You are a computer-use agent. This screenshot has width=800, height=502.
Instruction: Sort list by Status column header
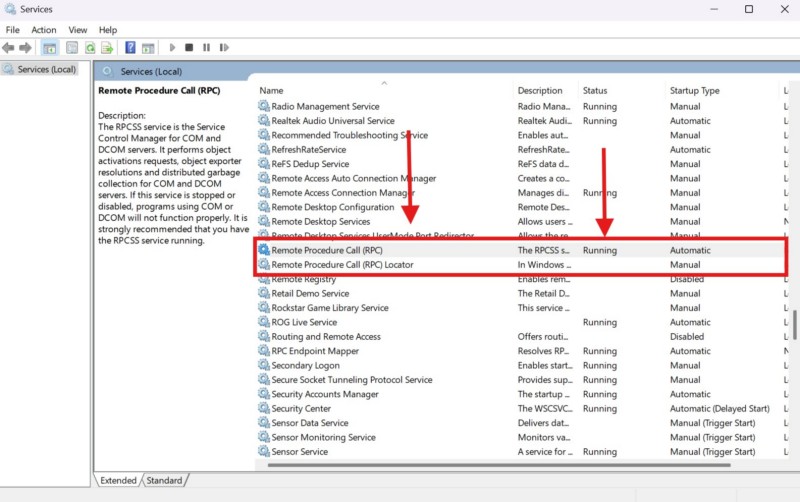point(595,91)
